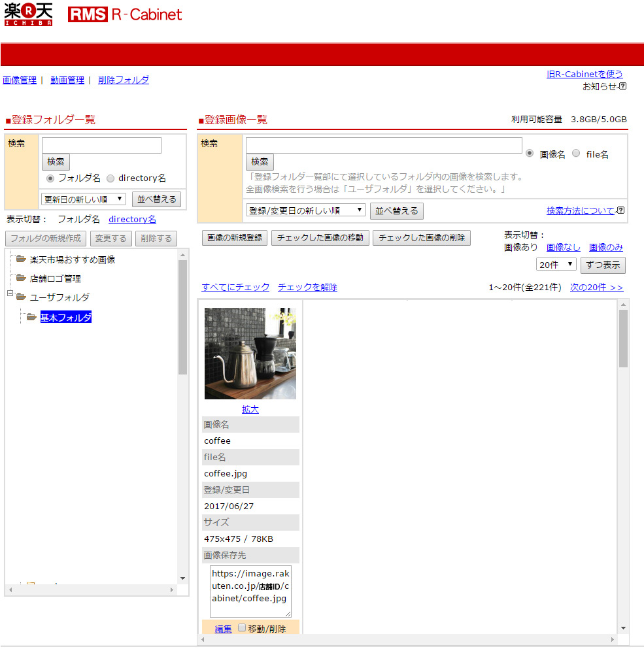Select the directory名 radio button
This screenshot has height=649, width=644.
pyautogui.click(x=110, y=178)
